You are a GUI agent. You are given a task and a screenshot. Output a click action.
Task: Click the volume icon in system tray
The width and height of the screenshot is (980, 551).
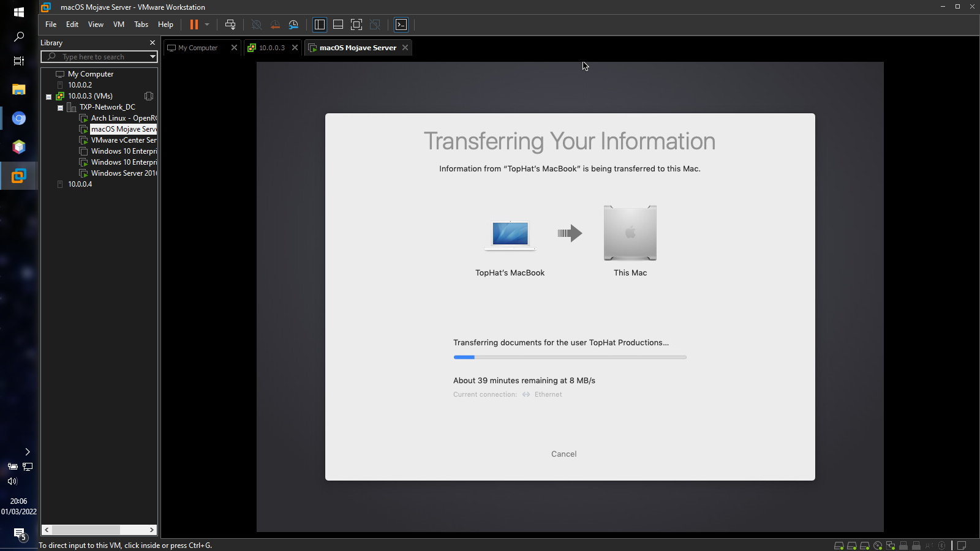[12, 481]
